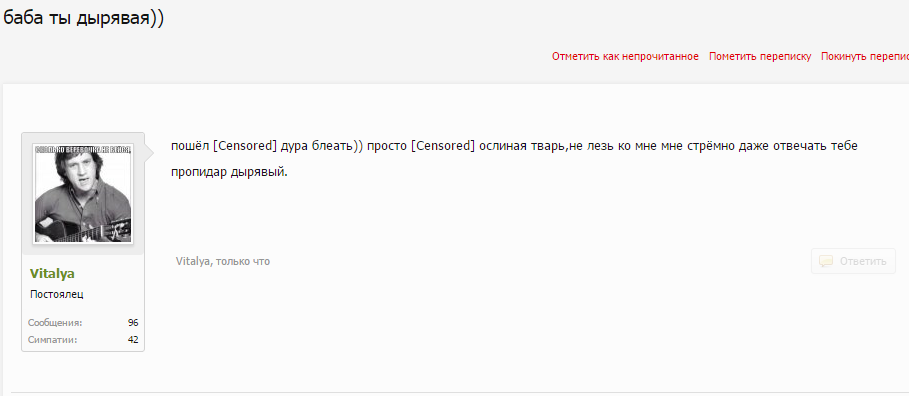Click the Постоялец user title
This screenshot has height=396, width=909.
coord(57,295)
